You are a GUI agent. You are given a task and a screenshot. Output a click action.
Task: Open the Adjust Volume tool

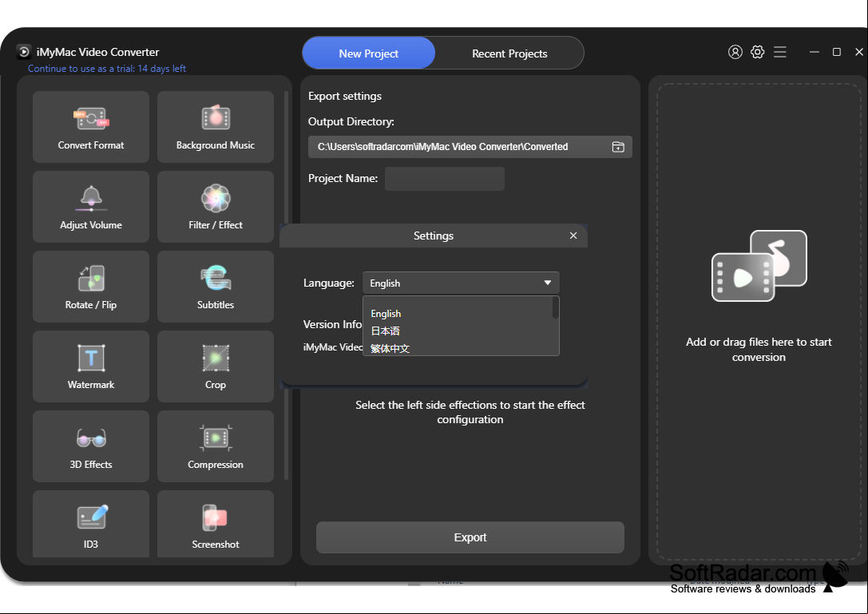pos(91,207)
